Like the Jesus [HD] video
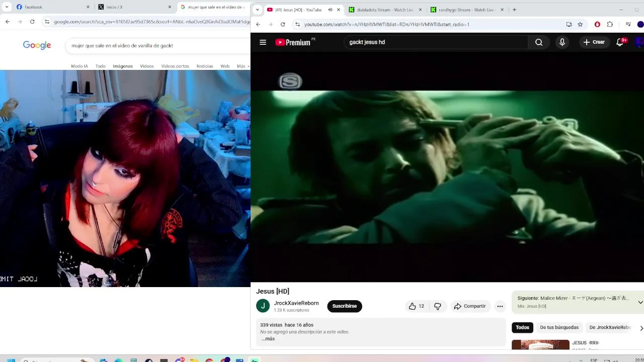This screenshot has height=362, width=644. (417, 306)
